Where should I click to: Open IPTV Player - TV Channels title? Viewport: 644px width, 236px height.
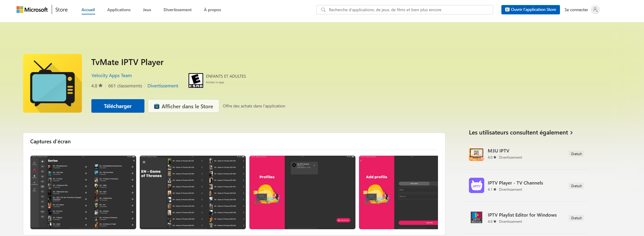tap(515, 183)
